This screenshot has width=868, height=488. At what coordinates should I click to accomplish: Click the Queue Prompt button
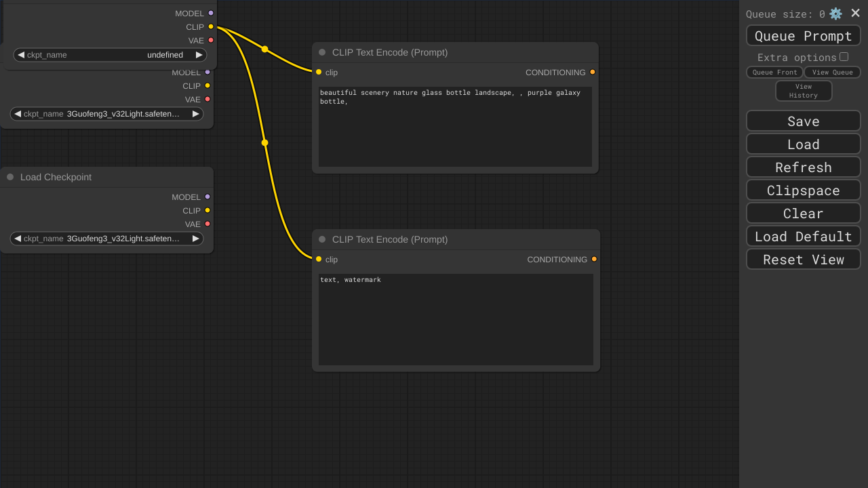point(803,36)
